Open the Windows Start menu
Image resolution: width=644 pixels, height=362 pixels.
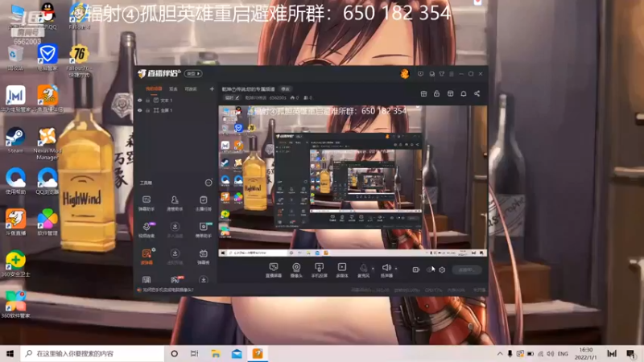(x=10, y=353)
